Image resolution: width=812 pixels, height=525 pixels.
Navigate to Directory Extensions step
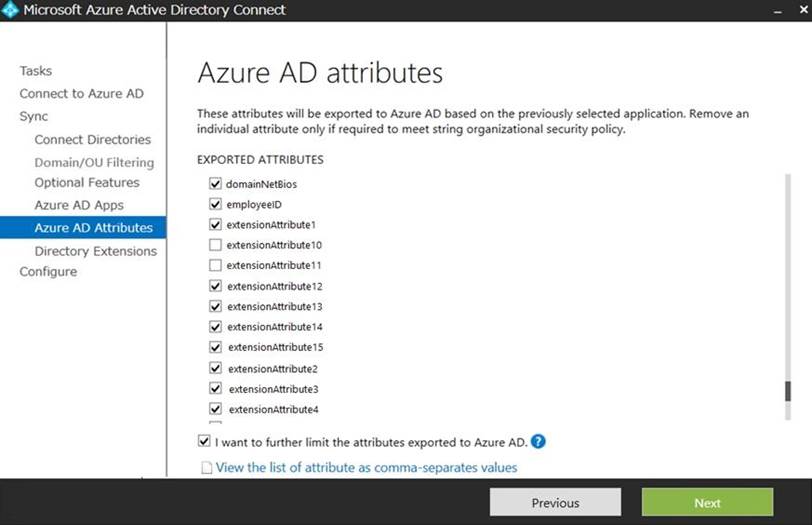(x=95, y=251)
